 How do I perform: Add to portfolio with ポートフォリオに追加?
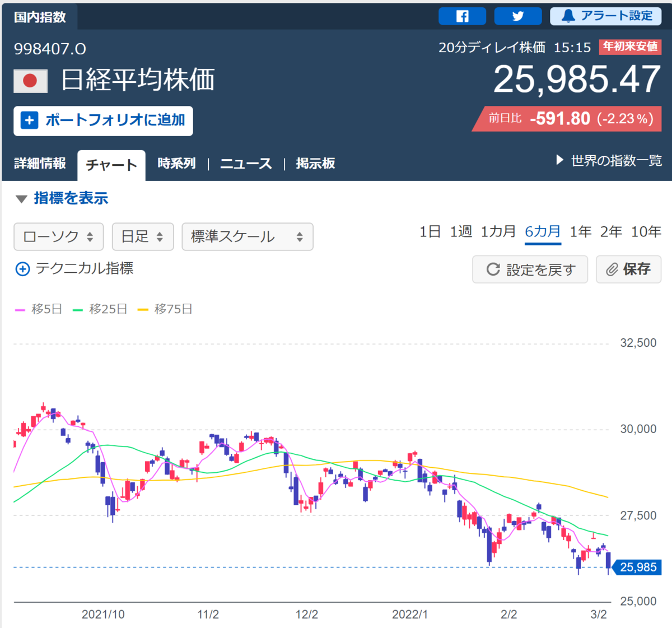pos(103,120)
